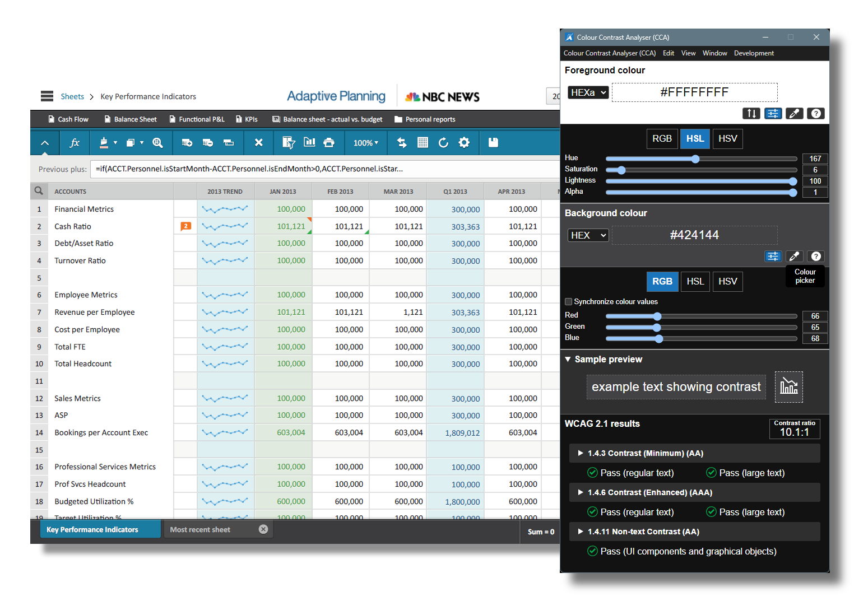The height and width of the screenshot is (615, 868).
Task: Enable Synchronize colour values checkbox
Action: [x=568, y=302]
